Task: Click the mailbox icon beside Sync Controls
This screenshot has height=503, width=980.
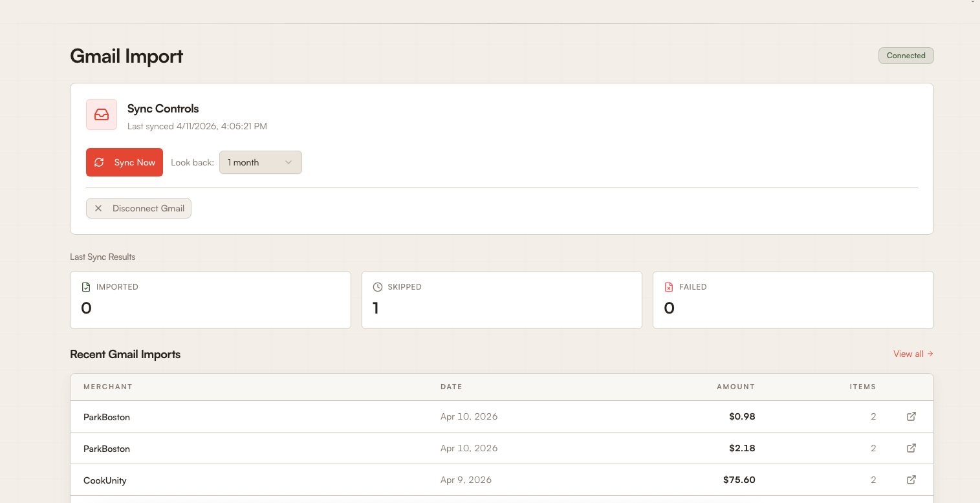Action: [x=102, y=114]
